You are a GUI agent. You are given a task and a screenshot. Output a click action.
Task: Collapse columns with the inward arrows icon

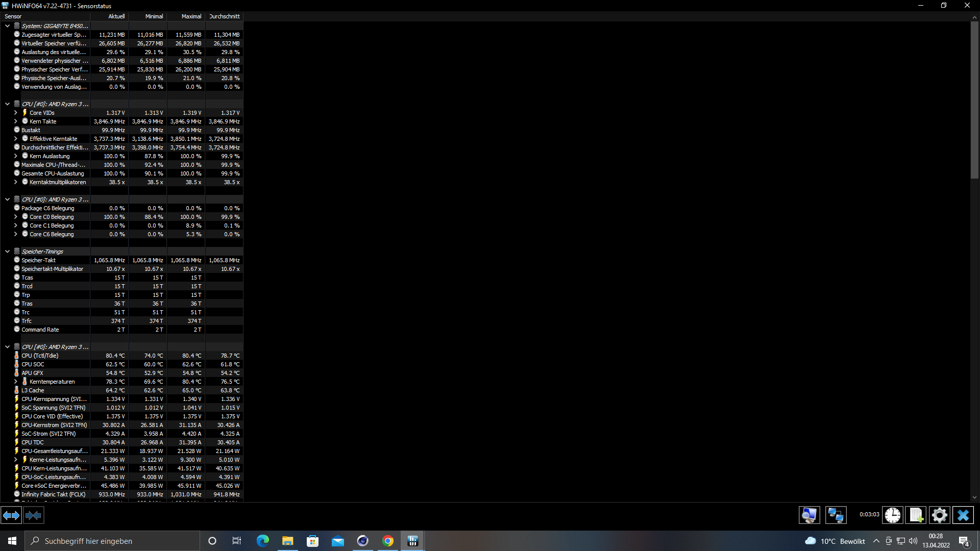point(33,515)
